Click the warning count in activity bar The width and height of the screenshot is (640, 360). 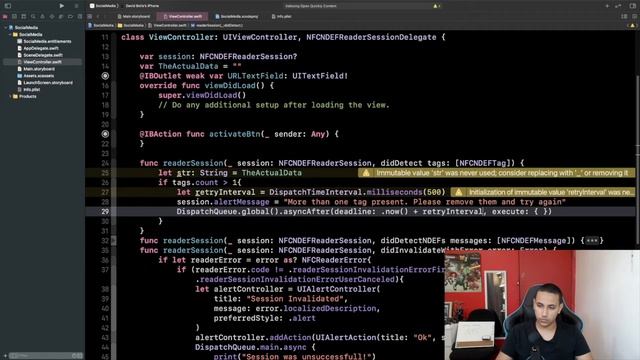point(436,6)
